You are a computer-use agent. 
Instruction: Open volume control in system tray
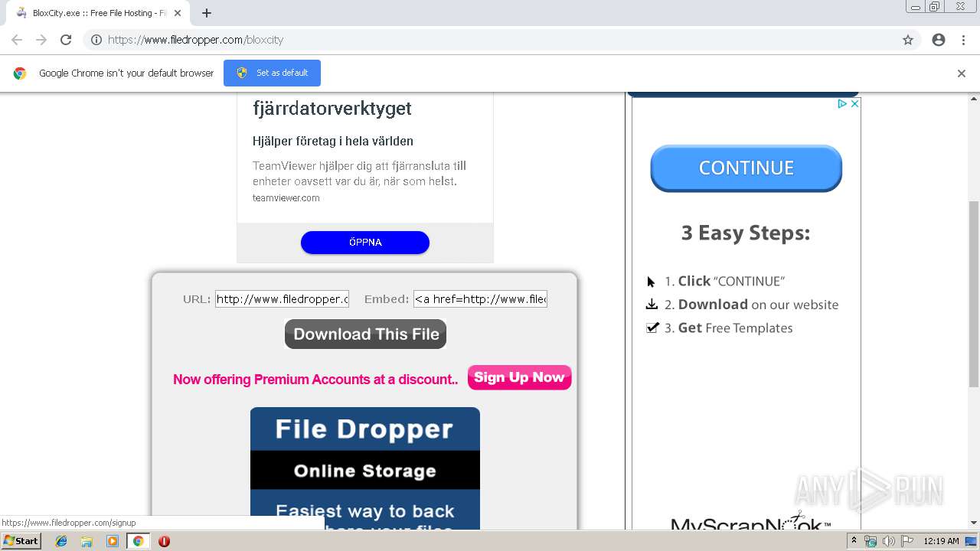point(888,541)
